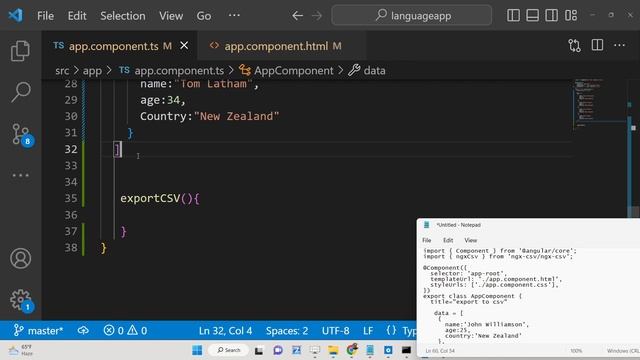Open the weather widget showing Haze
The image size is (640, 360).
point(20,350)
